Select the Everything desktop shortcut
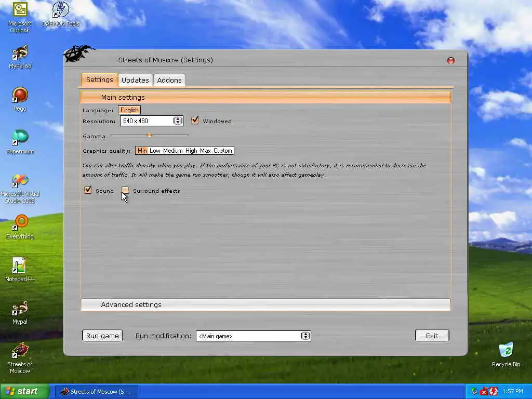The height and width of the screenshot is (399, 532). tap(20, 228)
